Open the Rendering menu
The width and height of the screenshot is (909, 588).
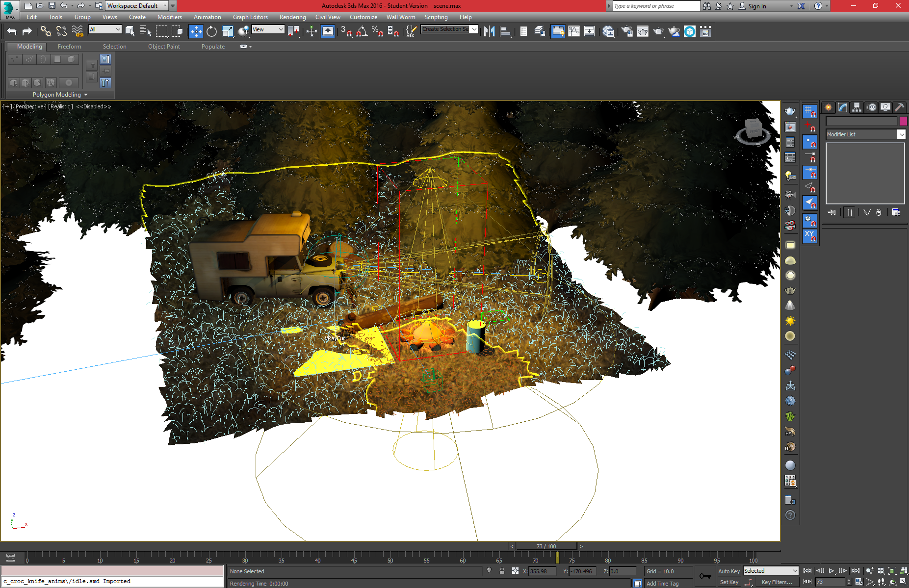coord(292,17)
